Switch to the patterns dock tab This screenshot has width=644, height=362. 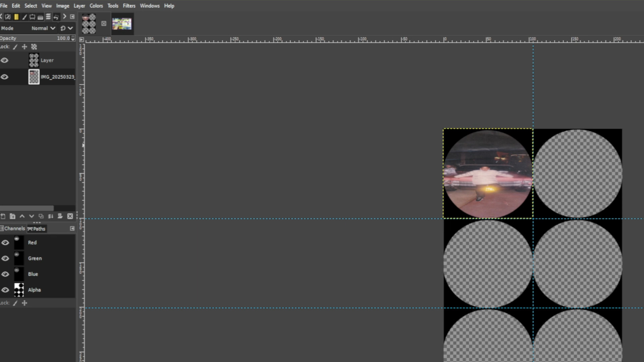click(x=40, y=17)
